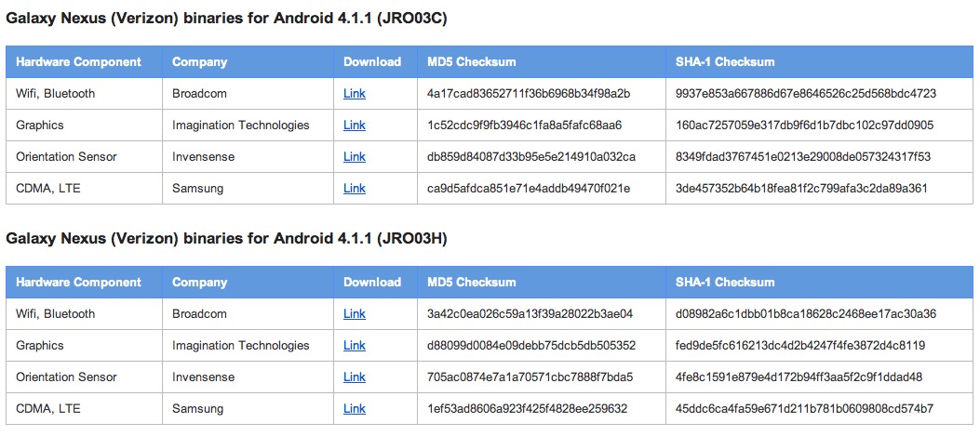The width and height of the screenshot is (980, 436).
Task: Click Orientation Sensor cell in JRO03H table
Action: (x=67, y=377)
